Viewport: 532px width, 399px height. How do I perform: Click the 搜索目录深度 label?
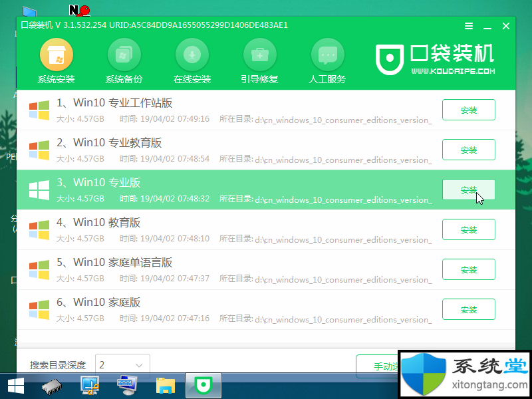[x=58, y=366]
